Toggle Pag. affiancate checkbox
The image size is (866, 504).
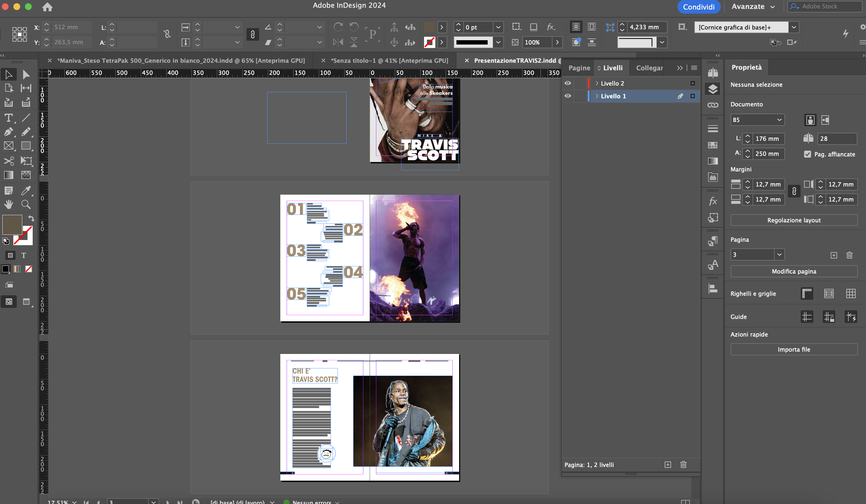coord(808,154)
